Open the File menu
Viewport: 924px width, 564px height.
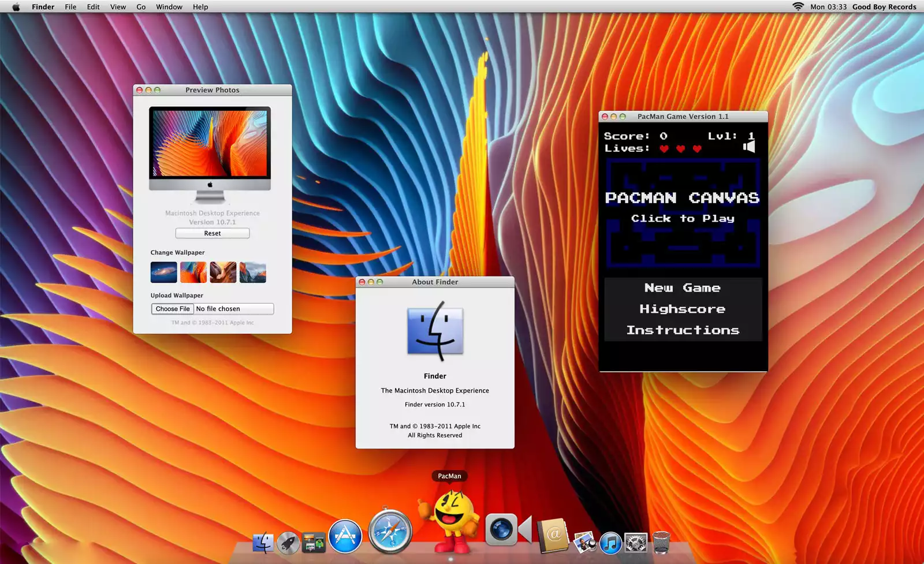70,7
